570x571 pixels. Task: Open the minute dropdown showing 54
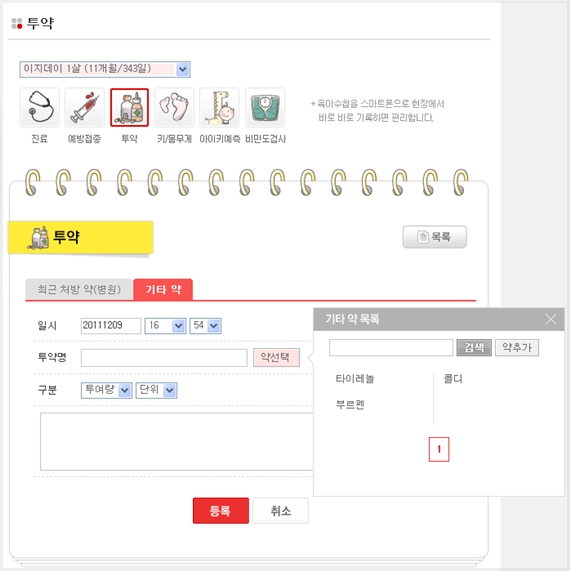click(x=205, y=326)
